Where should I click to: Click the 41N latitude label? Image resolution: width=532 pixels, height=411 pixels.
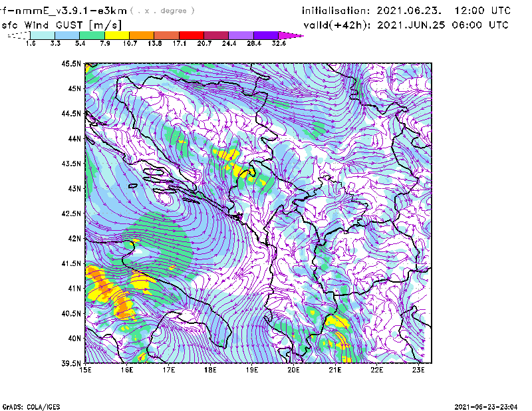pyautogui.click(x=74, y=289)
